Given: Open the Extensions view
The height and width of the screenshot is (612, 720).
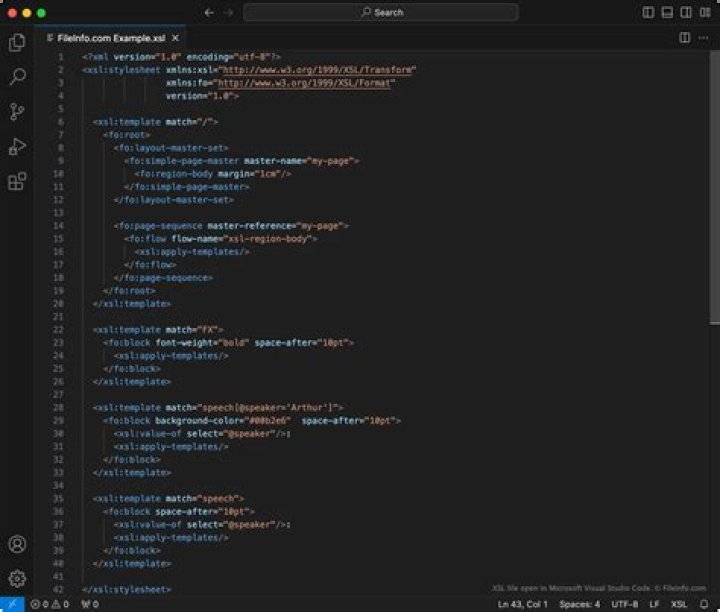Looking at the screenshot, I should pos(17,181).
